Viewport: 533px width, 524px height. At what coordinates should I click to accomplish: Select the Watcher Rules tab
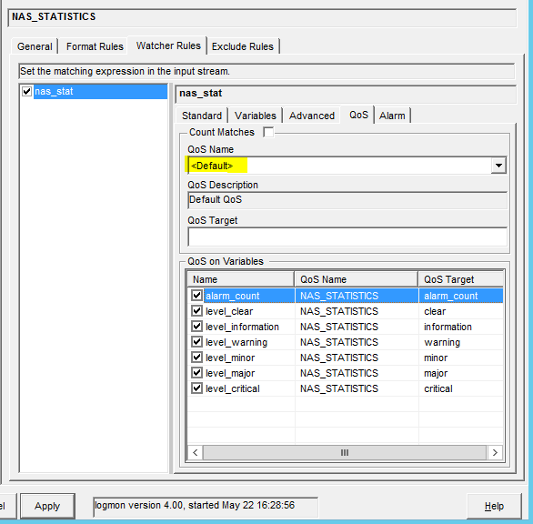coord(168,46)
